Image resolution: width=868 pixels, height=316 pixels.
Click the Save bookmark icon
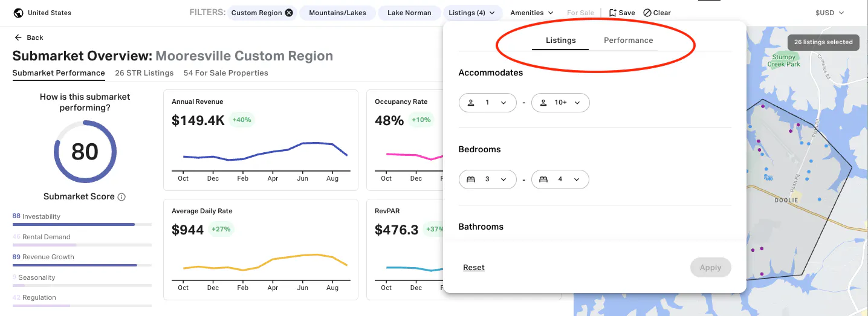pyautogui.click(x=612, y=13)
